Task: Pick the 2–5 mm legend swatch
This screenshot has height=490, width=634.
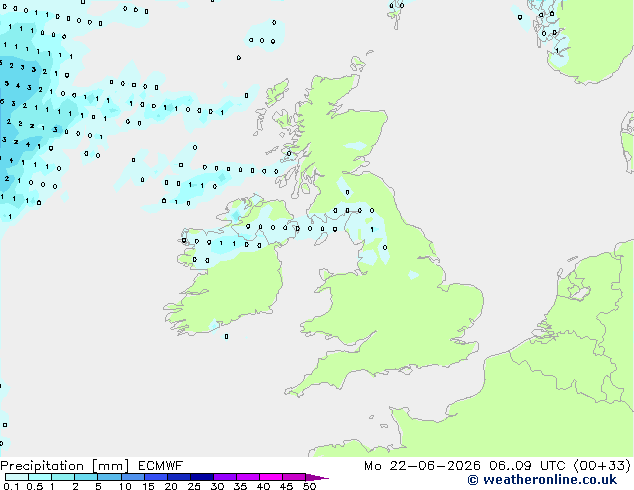Action: pyautogui.click(x=86, y=477)
